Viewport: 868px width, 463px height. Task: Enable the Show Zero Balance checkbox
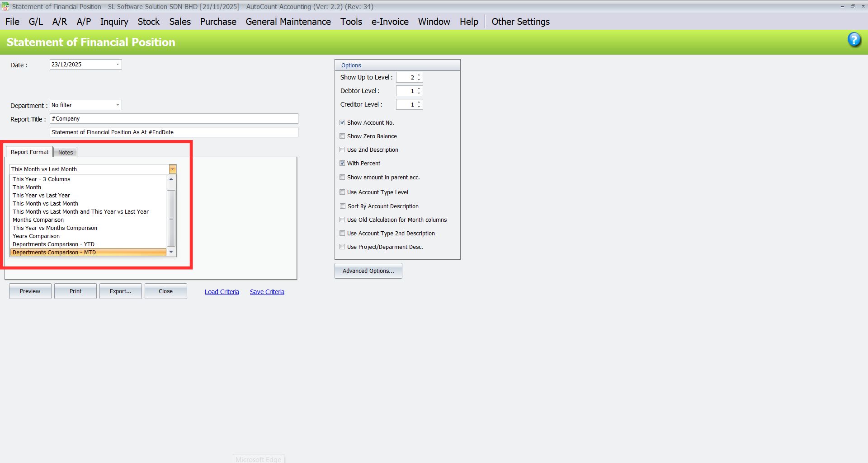[x=342, y=136]
